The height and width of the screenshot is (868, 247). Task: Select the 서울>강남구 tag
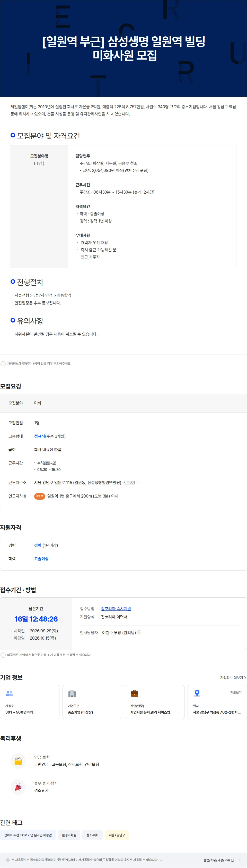click(117, 835)
